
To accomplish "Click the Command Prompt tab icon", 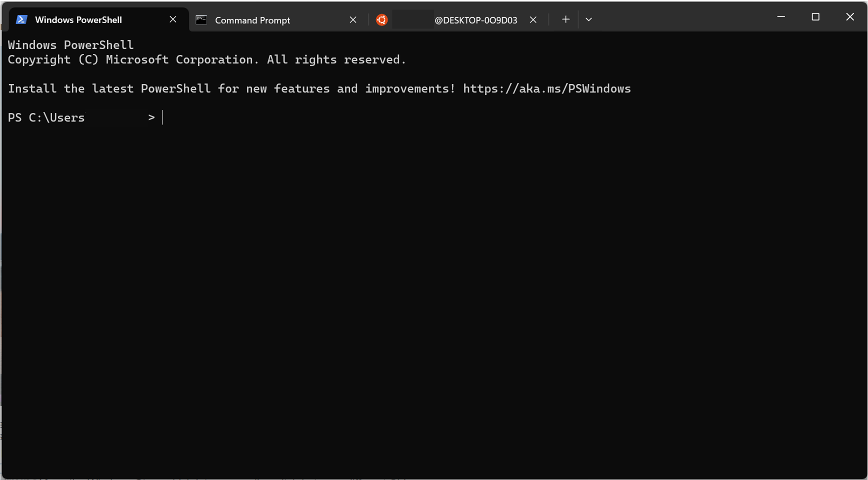I will pos(201,20).
